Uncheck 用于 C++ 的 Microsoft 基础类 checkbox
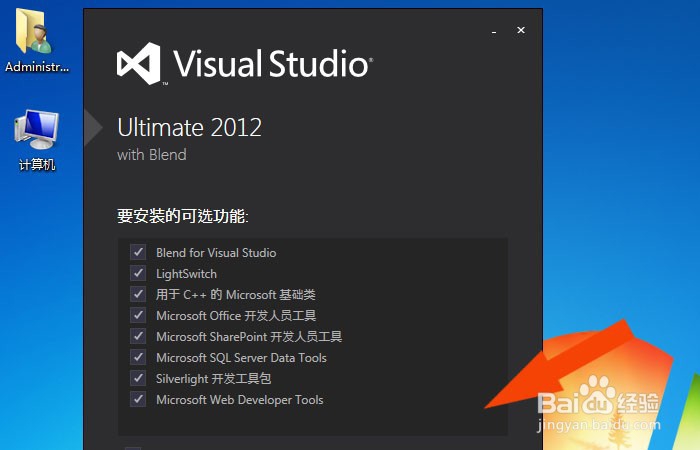 (x=138, y=294)
